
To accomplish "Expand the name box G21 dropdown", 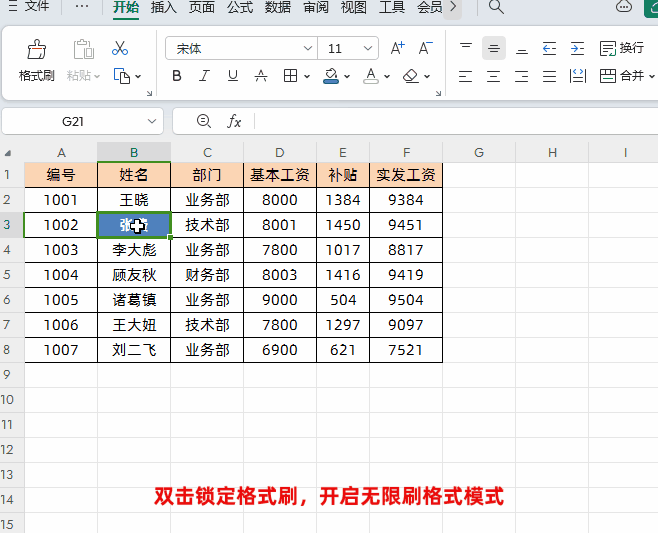I will pyautogui.click(x=152, y=121).
